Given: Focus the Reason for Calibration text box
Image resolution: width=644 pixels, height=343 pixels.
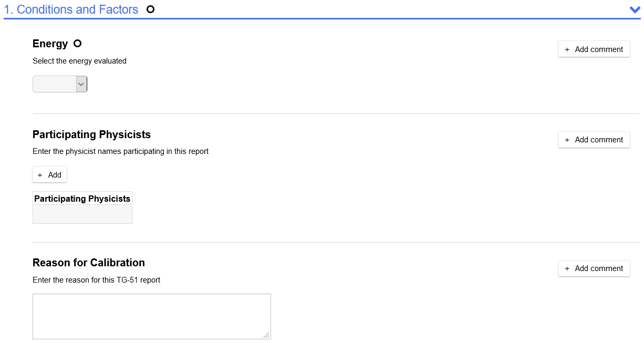Looking at the screenshot, I should (x=151, y=316).
